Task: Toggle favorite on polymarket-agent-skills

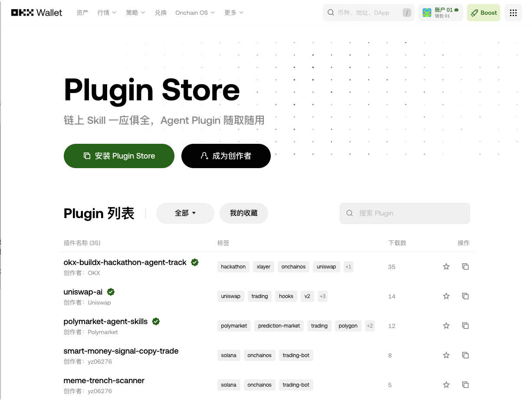Action: pyautogui.click(x=446, y=325)
